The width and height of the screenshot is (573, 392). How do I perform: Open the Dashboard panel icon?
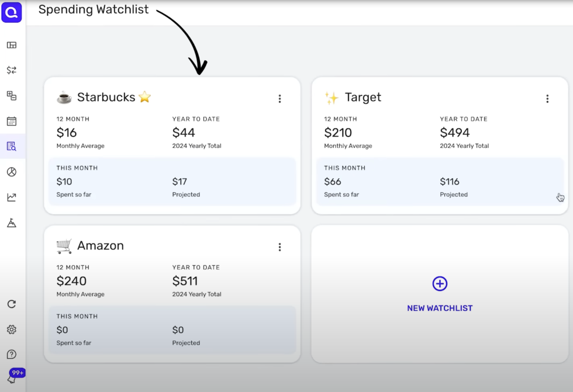pos(12,45)
